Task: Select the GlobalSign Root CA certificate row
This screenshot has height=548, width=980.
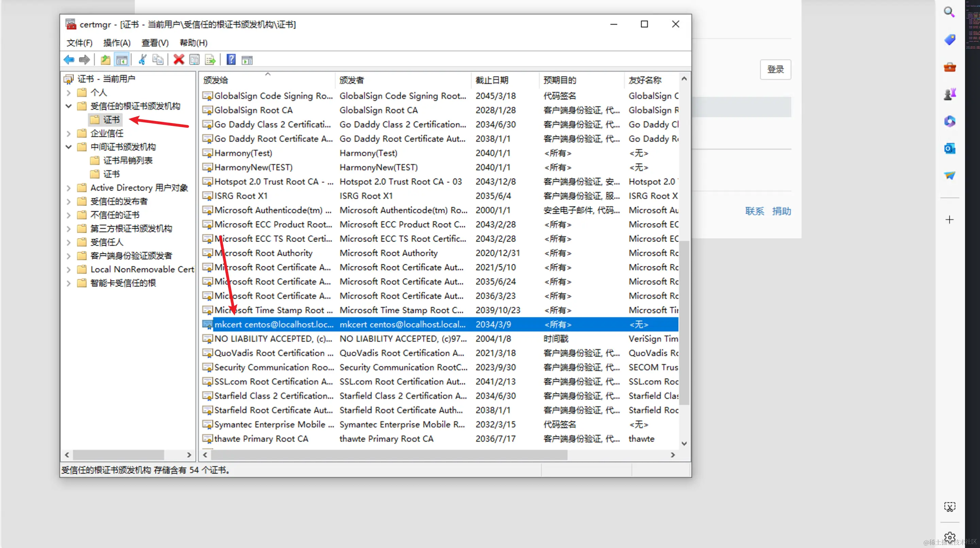Action: (x=440, y=110)
